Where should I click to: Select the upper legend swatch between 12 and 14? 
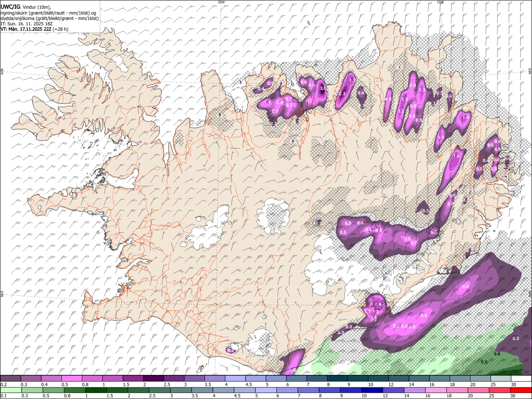399,379
